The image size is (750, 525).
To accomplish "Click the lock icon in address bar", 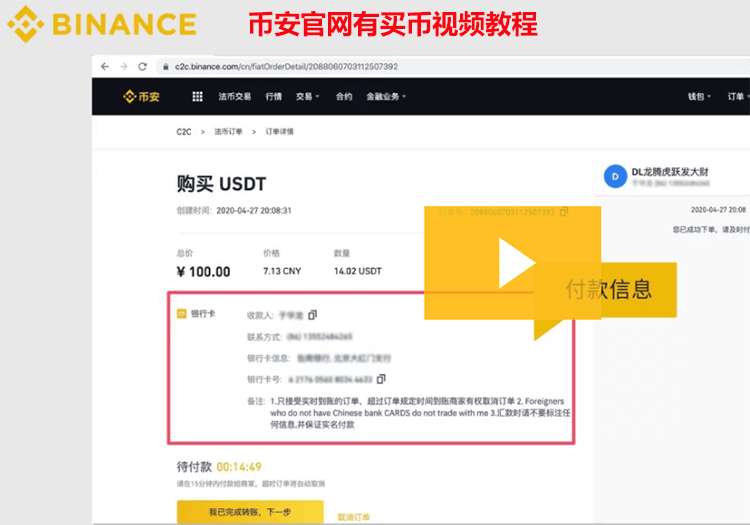I will point(165,67).
